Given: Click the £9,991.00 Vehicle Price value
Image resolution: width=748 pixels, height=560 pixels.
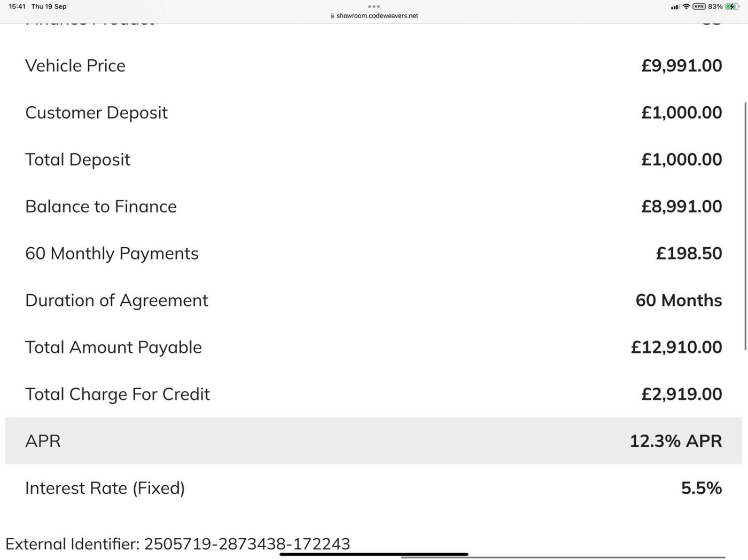Looking at the screenshot, I should pos(681,66).
